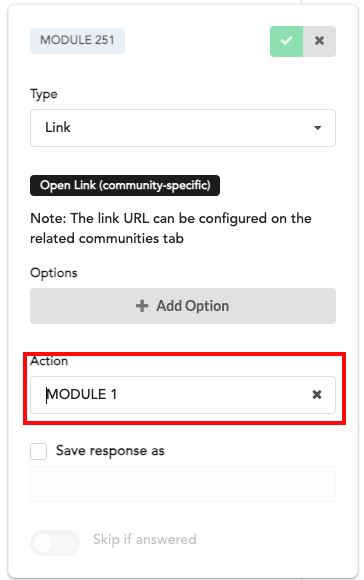Click the Skip if answered label text
Viewport: 364px width, 580px height.
click(x=145, y=539)
